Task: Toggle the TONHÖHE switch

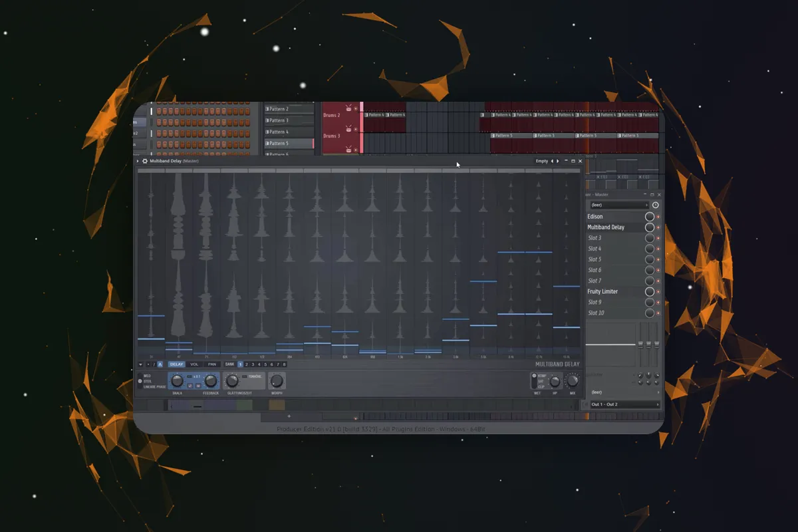Action: 245,376
